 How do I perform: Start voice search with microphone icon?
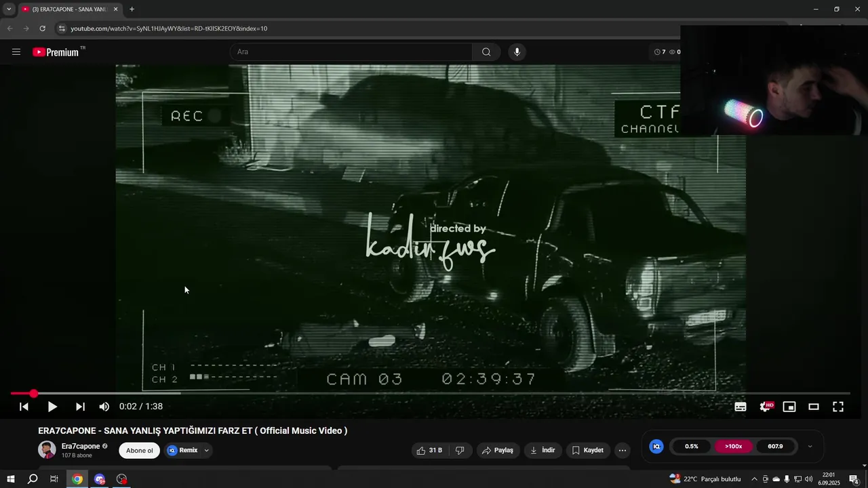pos(517,52)
